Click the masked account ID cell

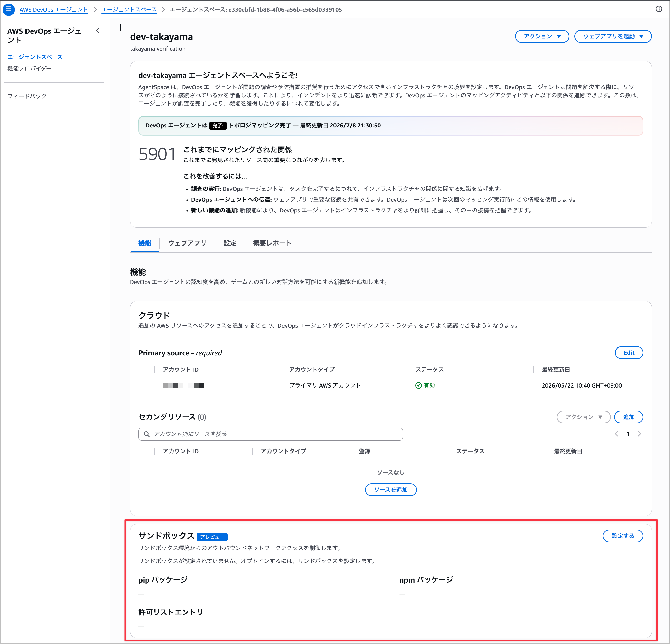click(183, 385)
